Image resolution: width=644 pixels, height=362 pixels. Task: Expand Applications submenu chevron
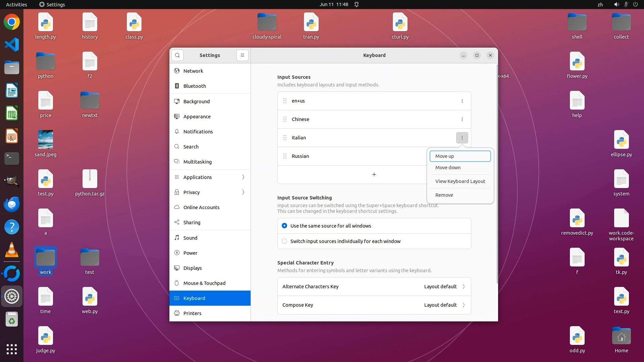(x=243, y=177)
